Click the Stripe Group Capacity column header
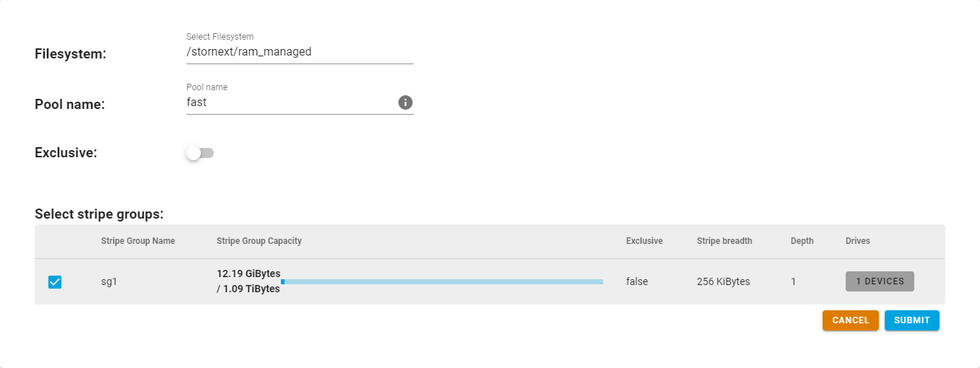Image resolution: width=980 pixels, height=368 pixels. tap(259, 241)
